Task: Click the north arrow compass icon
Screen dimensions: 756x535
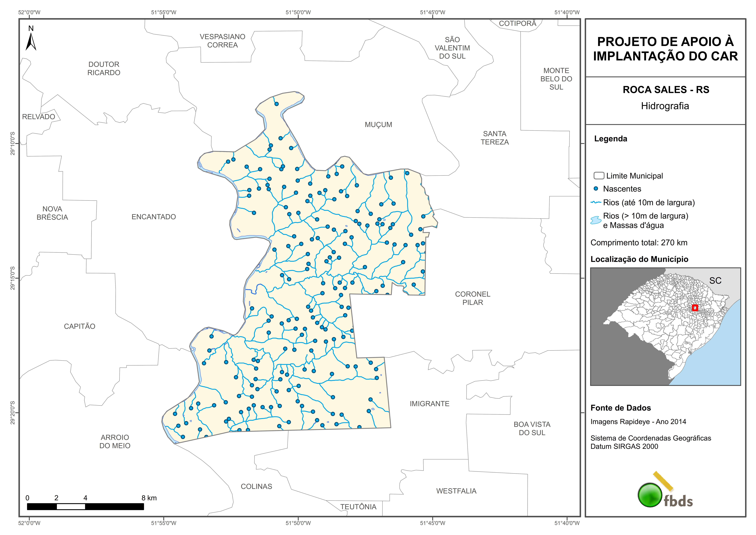Action: [31, 41]
